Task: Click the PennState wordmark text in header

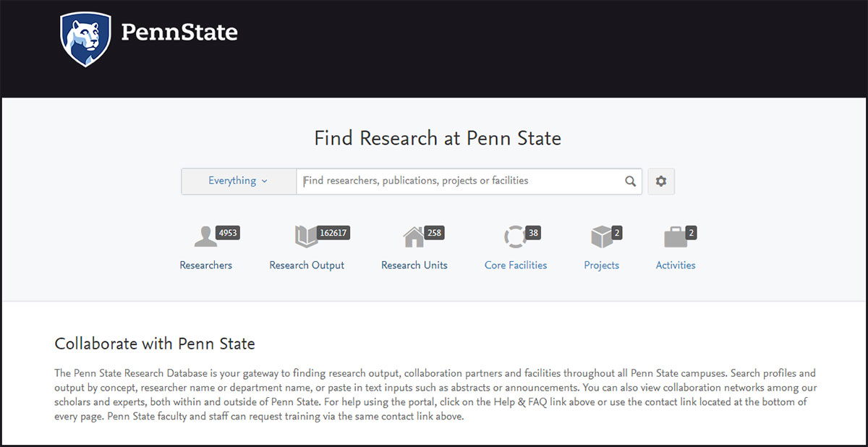Action: tap(179, 33)
